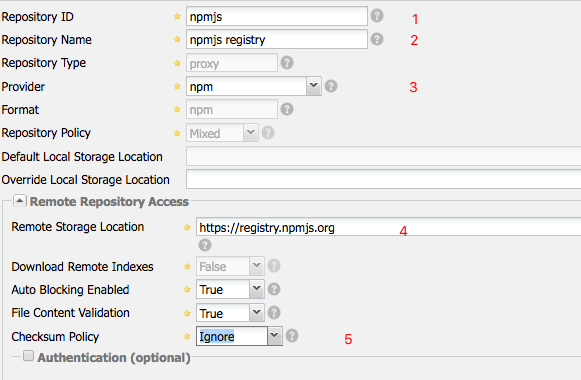Open the Provider dropdown arrow
The height and width of the screenshot is (380, 581).
tap(314, 86)
